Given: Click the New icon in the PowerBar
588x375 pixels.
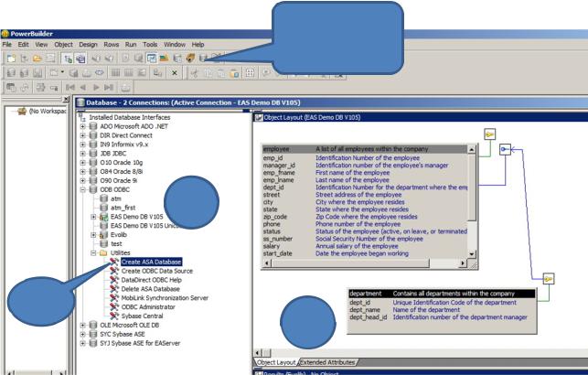Looking at the screenshot, I should pyautogui.click(x=12, y=59).
